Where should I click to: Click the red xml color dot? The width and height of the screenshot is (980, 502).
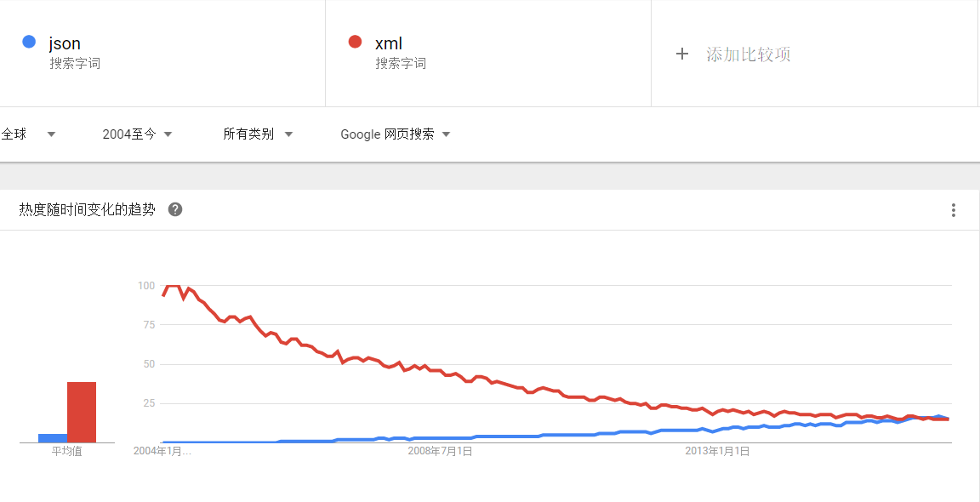pos(356,42)
